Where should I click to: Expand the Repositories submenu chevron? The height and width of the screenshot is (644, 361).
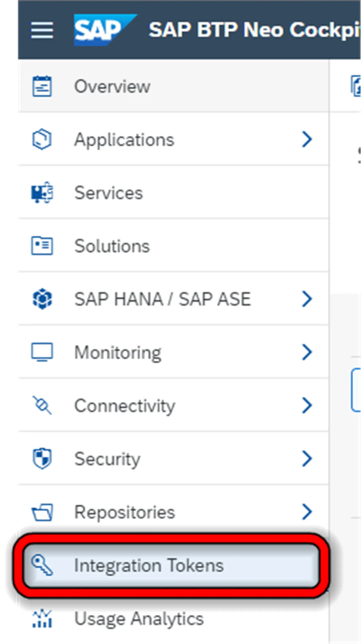coord(307,512)
